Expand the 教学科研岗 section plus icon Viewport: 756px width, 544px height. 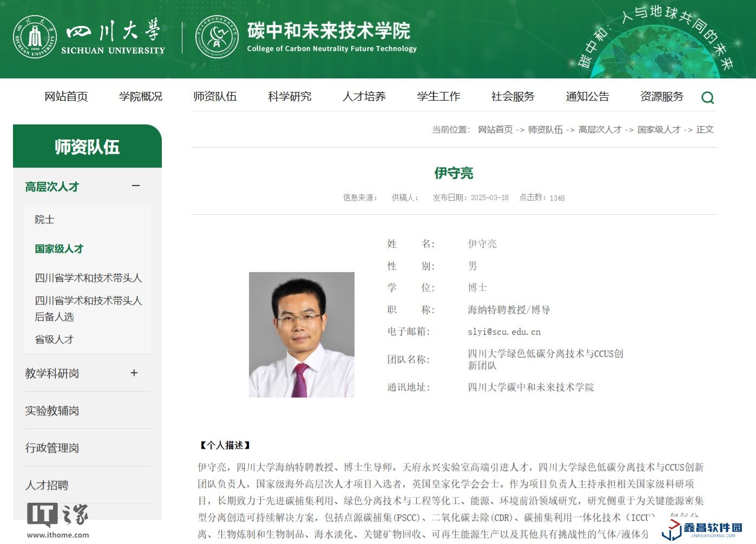coord(134,373)
